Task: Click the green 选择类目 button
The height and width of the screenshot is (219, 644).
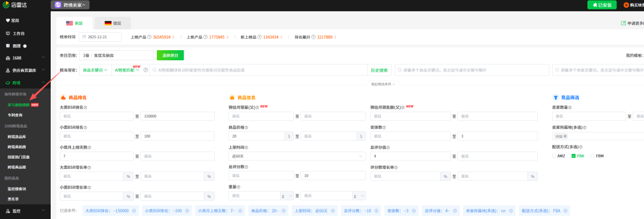Action: 170,55
